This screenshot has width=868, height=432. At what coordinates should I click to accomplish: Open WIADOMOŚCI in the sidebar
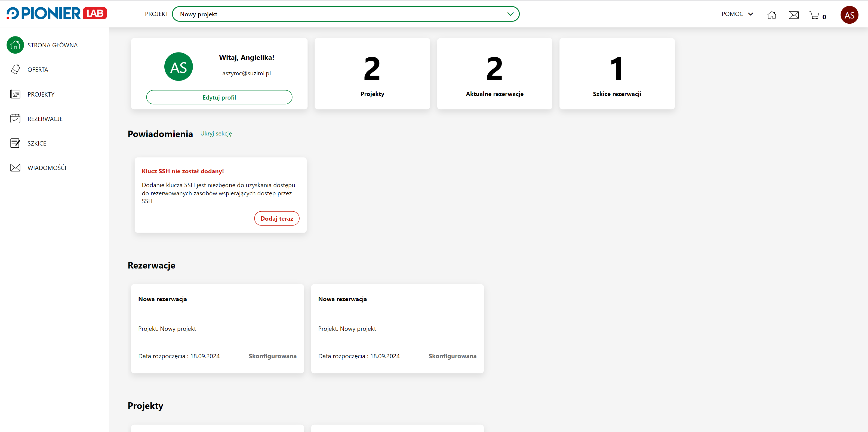point(47,168)
